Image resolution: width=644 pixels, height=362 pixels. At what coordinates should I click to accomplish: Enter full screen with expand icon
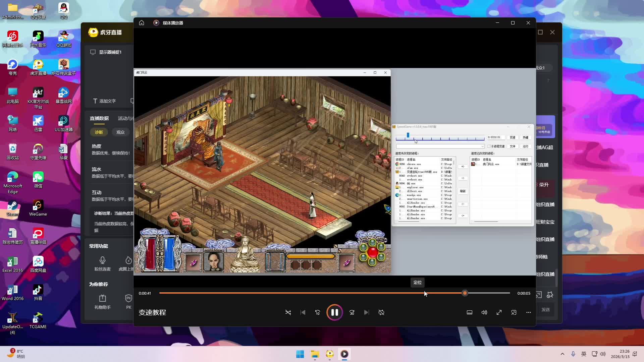tap(499, 312)
